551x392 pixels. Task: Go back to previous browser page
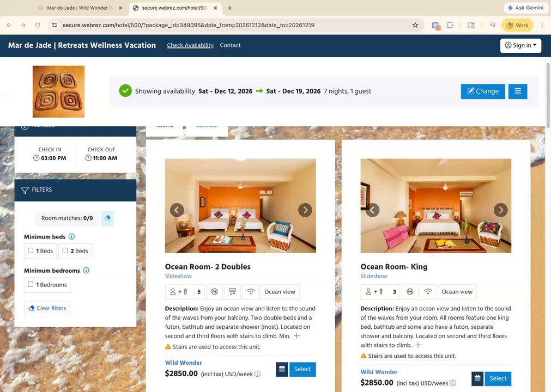[9, 25]
